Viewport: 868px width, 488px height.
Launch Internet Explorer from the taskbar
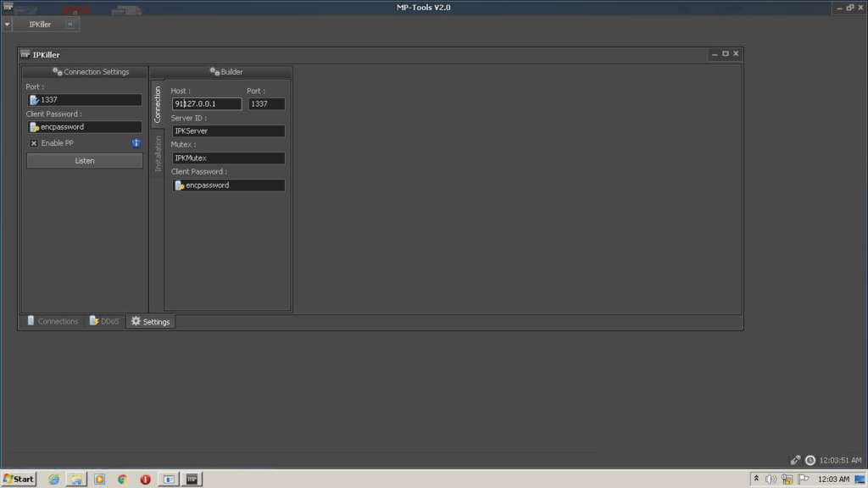(53, 480)
